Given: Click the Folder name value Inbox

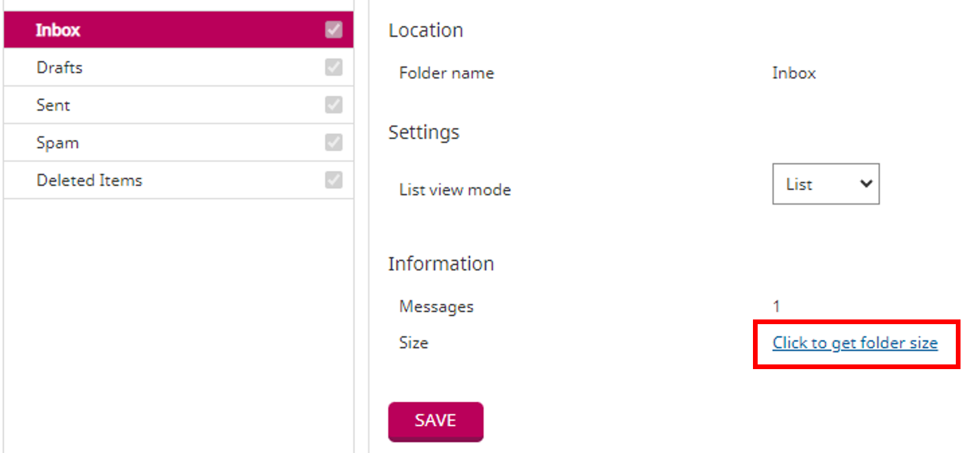Looking at the screenshot, I should click(x=793, y=72).
